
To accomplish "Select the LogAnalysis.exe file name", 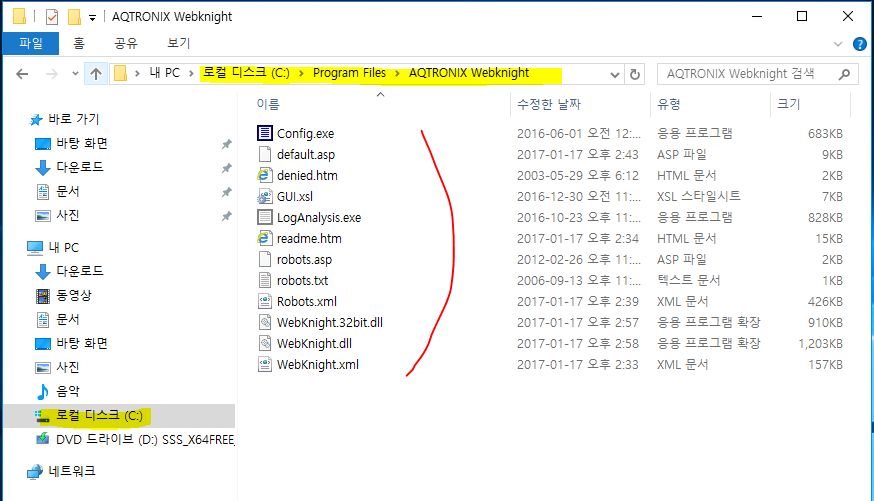I will [319, 217].
